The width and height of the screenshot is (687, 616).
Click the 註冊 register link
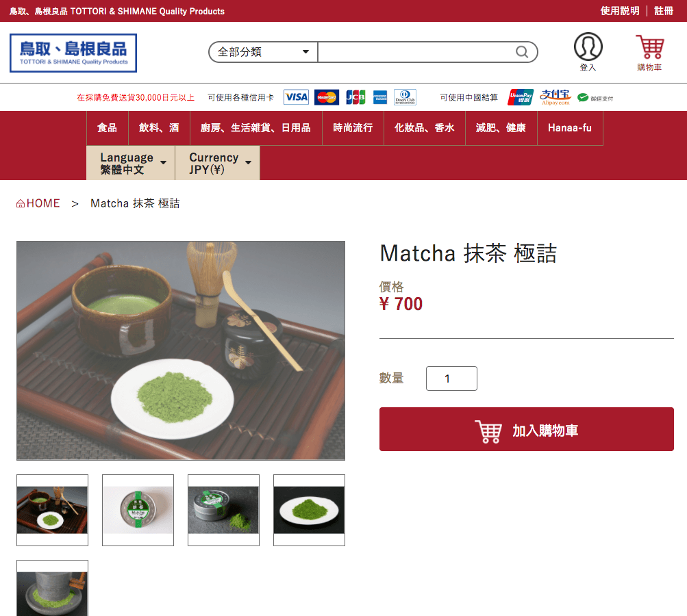pos(664,11)
